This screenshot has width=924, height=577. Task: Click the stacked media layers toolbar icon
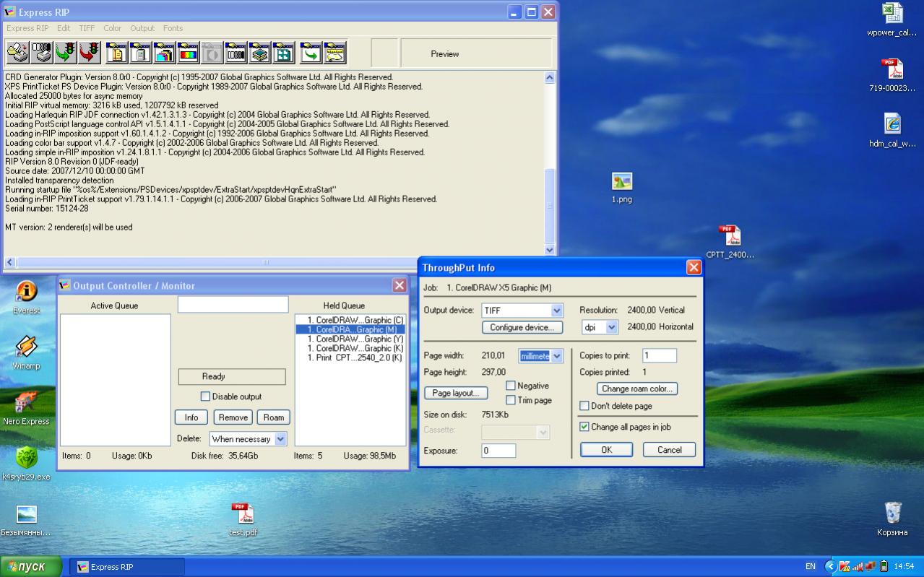click(260, 53)
